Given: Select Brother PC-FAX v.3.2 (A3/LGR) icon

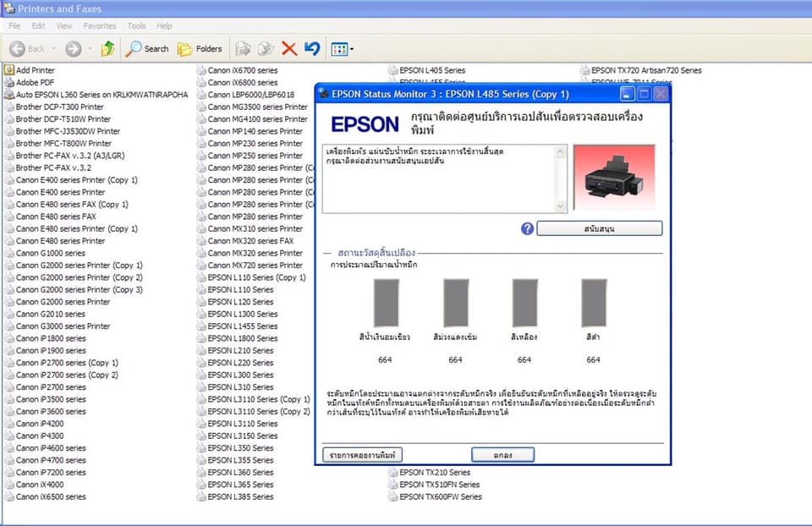Looking at the screenshot, I should [x=9, y=156].
